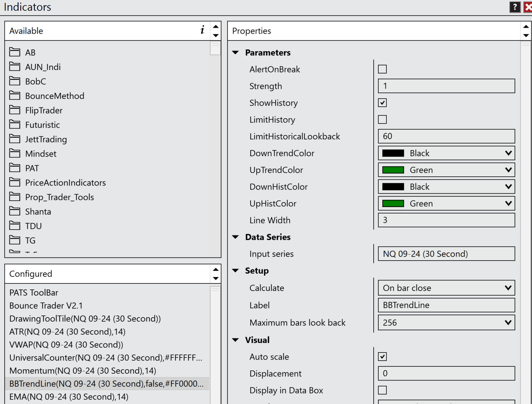This screenshot has width=532, height=404.
Task: Click Configured panel's up arrow
Action: (216, 269)
